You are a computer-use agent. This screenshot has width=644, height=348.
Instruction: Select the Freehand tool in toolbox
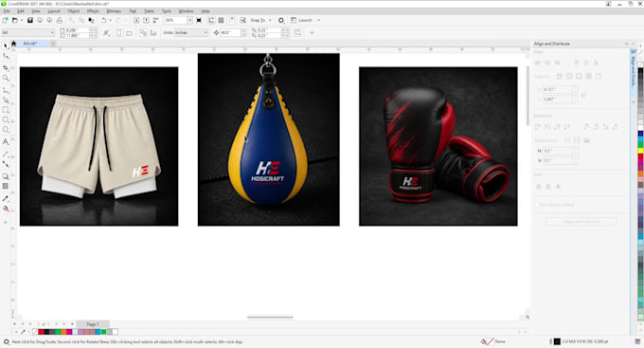[x=6, y=90]
